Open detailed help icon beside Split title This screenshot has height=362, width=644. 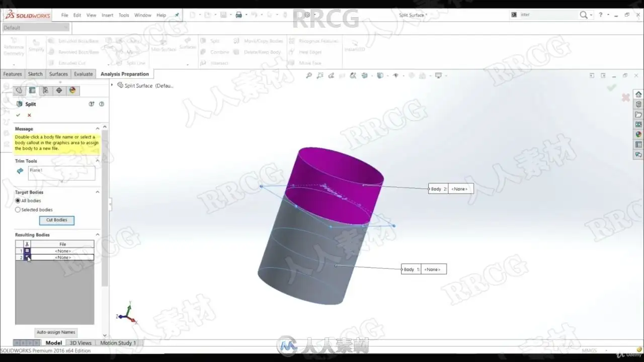[x=92, y=104]
